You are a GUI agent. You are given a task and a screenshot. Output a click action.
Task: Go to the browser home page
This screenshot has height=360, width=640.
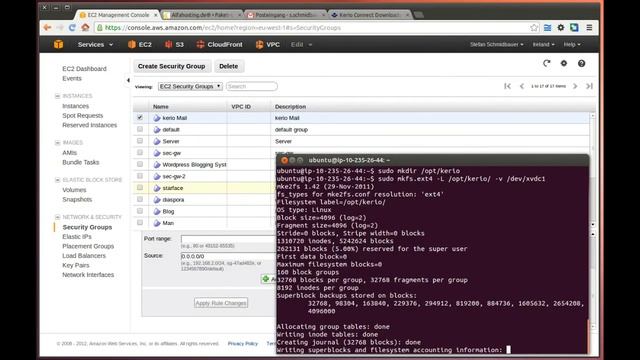pos(85,28)
